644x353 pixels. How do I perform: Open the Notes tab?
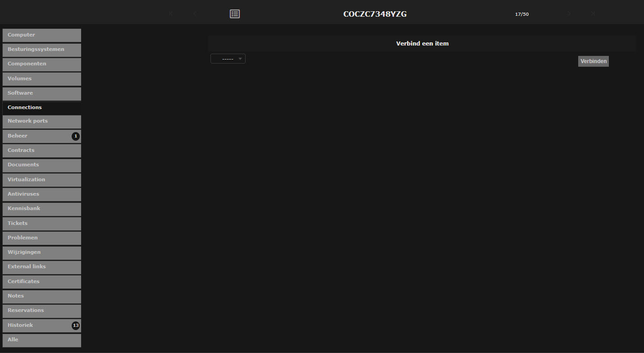coord(42,296)
